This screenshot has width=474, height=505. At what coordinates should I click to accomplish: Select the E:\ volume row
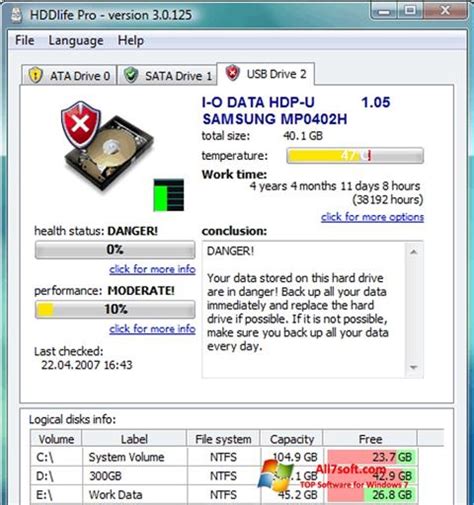(x=223, y=495)
